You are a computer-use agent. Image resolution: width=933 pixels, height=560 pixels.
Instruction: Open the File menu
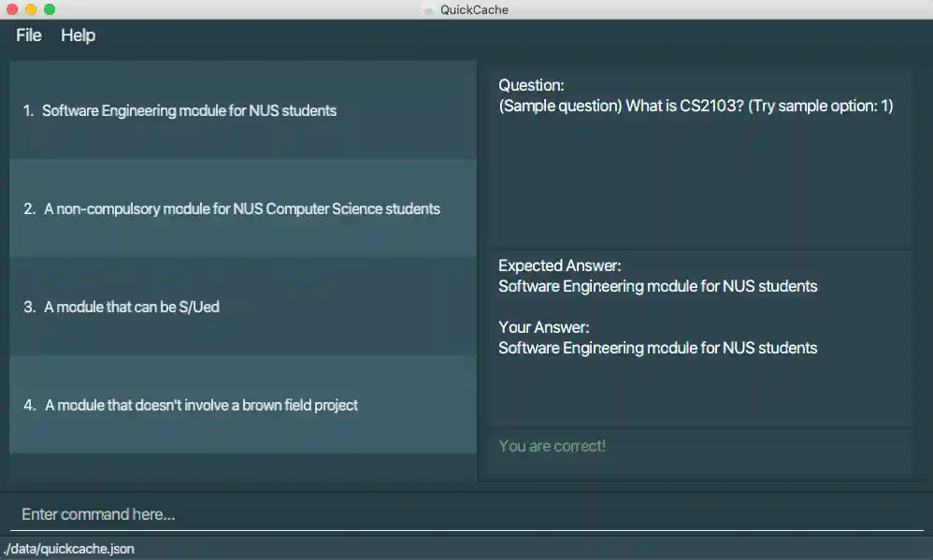pos(28,36)
